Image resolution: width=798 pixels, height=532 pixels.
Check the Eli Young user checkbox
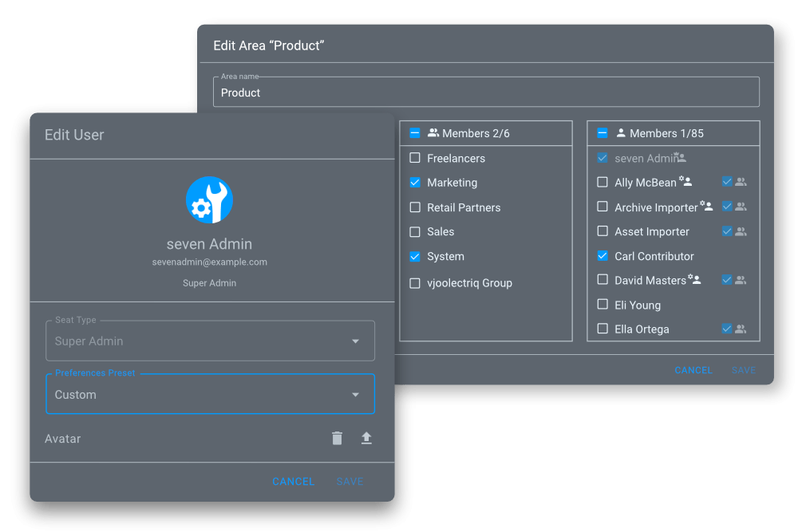tap(602, 305)
